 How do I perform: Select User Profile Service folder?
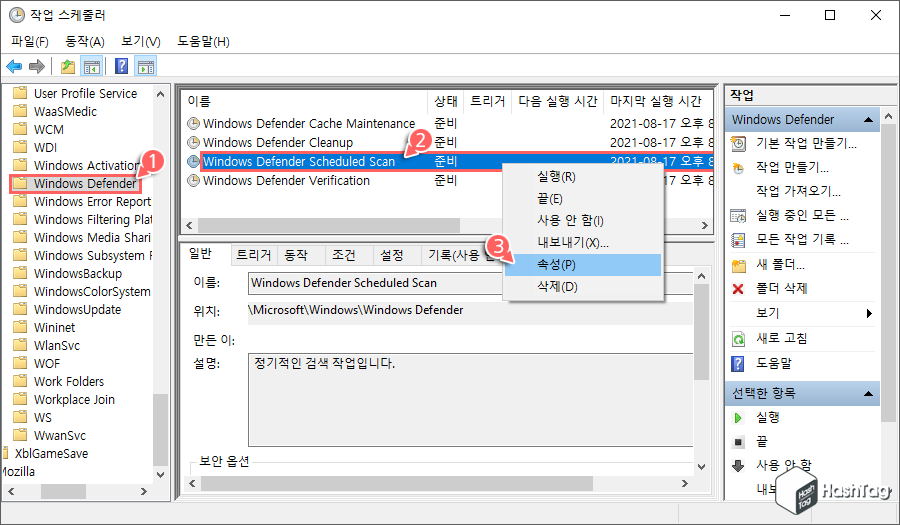coord(85,94)
